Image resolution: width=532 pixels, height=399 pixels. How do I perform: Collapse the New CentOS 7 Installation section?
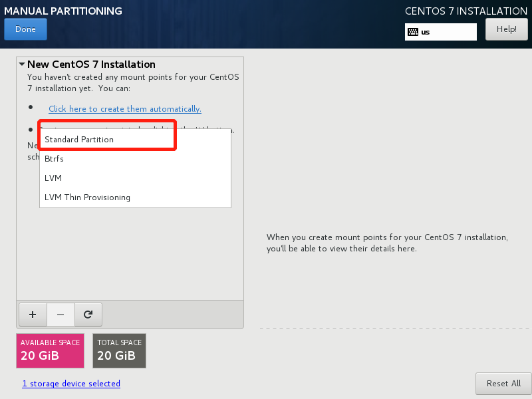[22, 64]
